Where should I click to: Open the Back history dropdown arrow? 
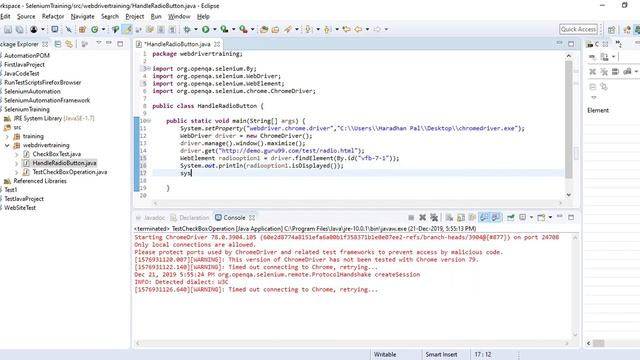367,29
